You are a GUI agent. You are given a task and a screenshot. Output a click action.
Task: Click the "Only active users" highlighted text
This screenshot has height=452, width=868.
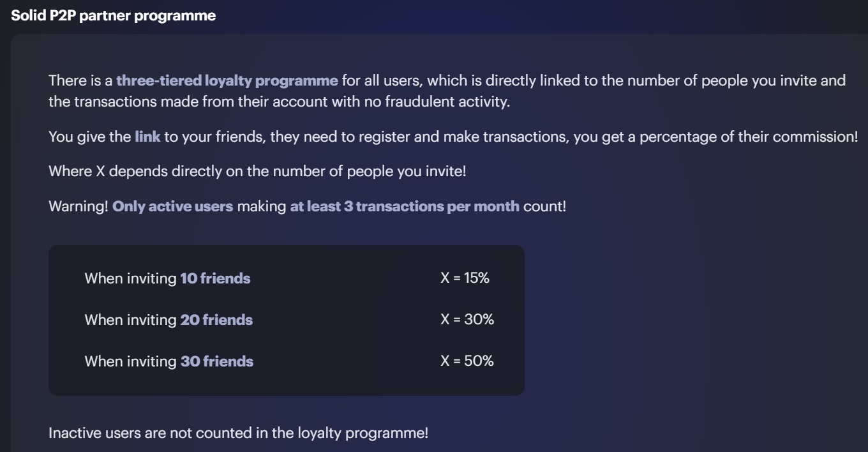click(x=172, y=207)
